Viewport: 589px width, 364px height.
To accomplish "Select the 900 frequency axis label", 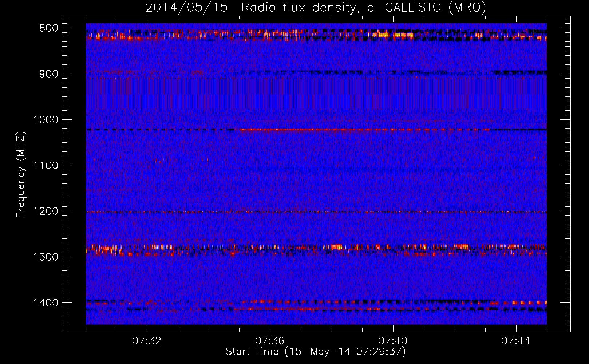I will point(49,74).
